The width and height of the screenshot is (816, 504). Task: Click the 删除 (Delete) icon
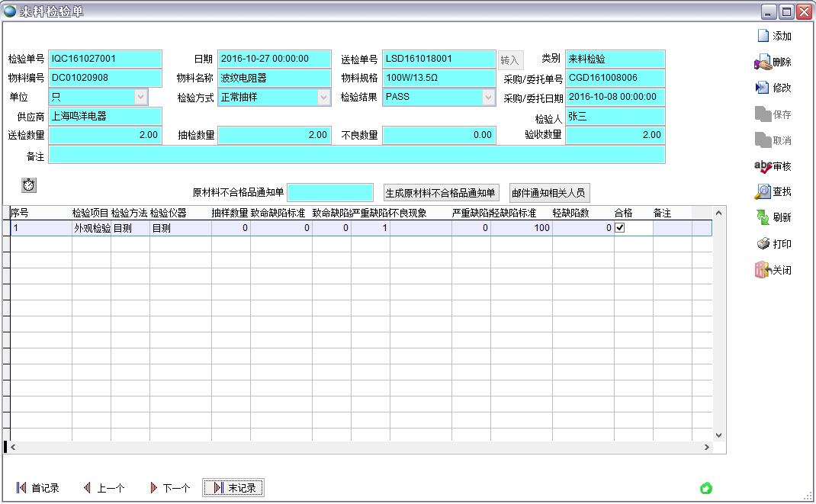click(x=763, y=62)
